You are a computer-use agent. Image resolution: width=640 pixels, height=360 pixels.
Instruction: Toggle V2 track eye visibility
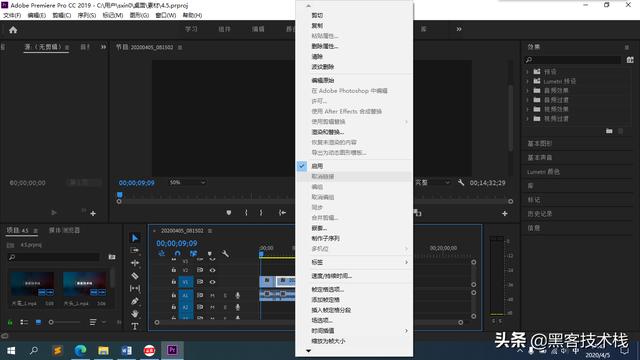click(212, 270)
